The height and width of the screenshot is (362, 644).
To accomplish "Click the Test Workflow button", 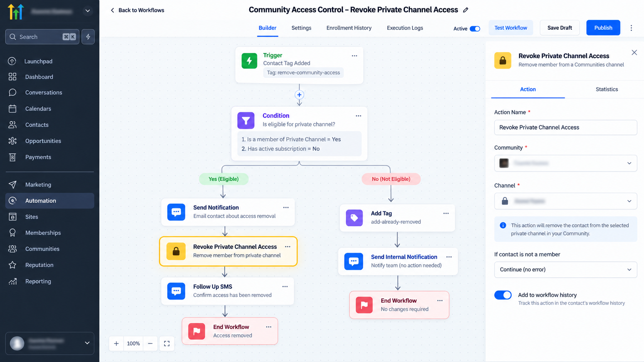I will 511,28.
